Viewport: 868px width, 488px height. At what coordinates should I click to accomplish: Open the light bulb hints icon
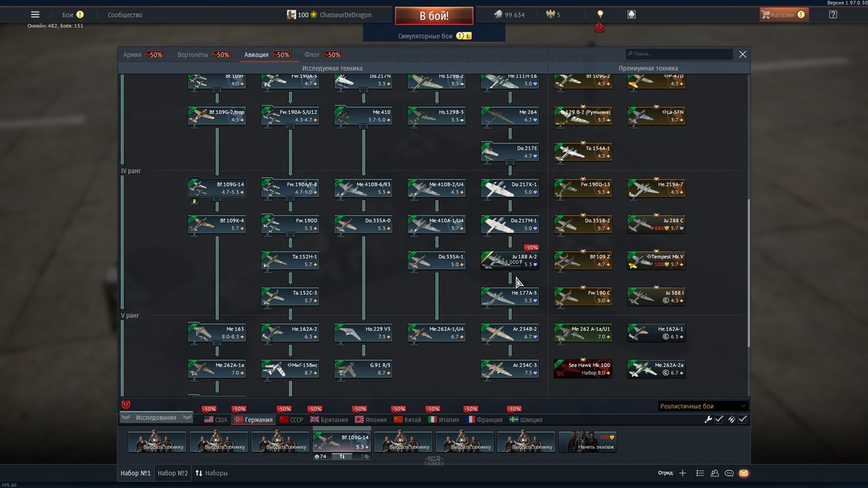click(x=600, y=14)
